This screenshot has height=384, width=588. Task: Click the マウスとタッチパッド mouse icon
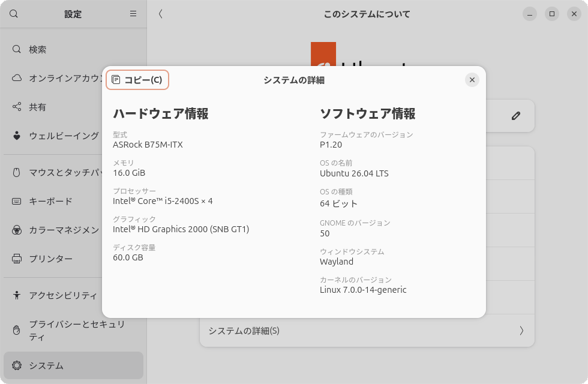(x=17, y=172)
